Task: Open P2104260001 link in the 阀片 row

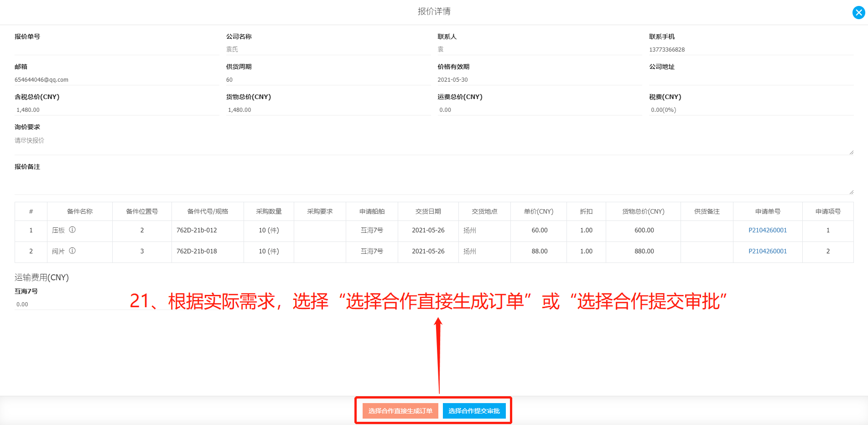Action: [x=767, y=251]
